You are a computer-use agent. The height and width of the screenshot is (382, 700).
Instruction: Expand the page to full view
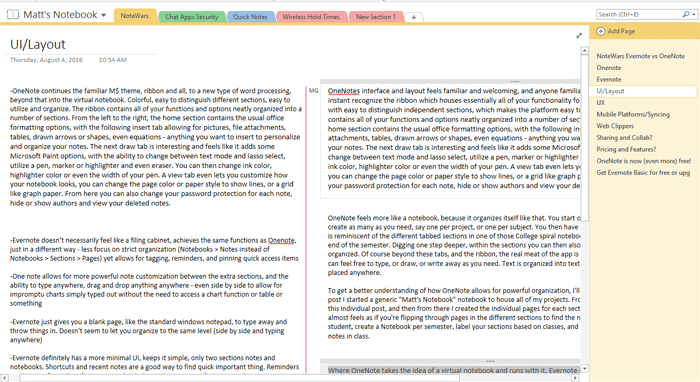click(x=579, y=35)
